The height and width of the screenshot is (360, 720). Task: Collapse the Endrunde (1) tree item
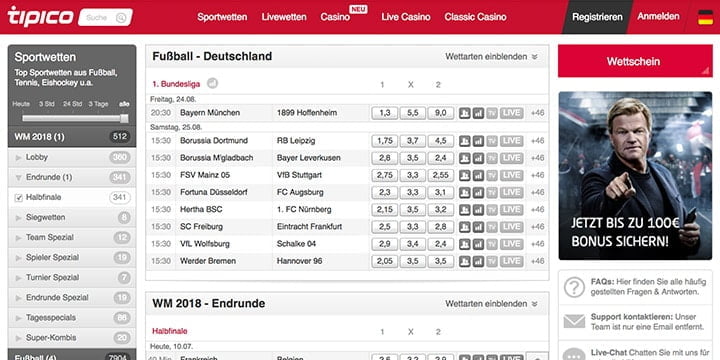point(72,177)
